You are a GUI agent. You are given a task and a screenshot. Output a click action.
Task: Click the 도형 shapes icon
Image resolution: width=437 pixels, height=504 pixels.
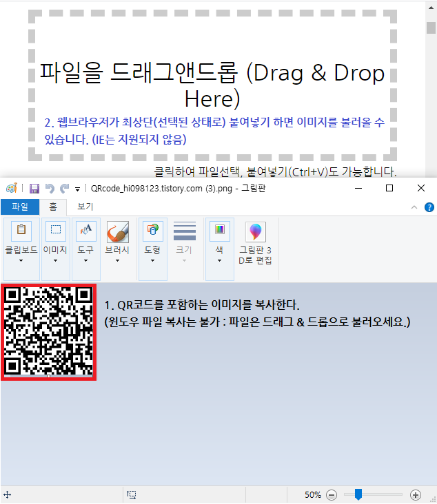coord(153,231)
